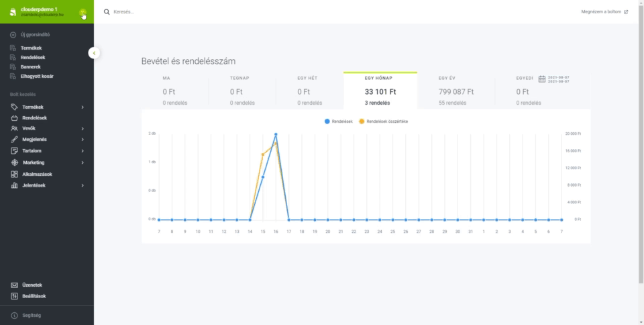Click the Új gyorsindító plus icon

pos(13,34)
